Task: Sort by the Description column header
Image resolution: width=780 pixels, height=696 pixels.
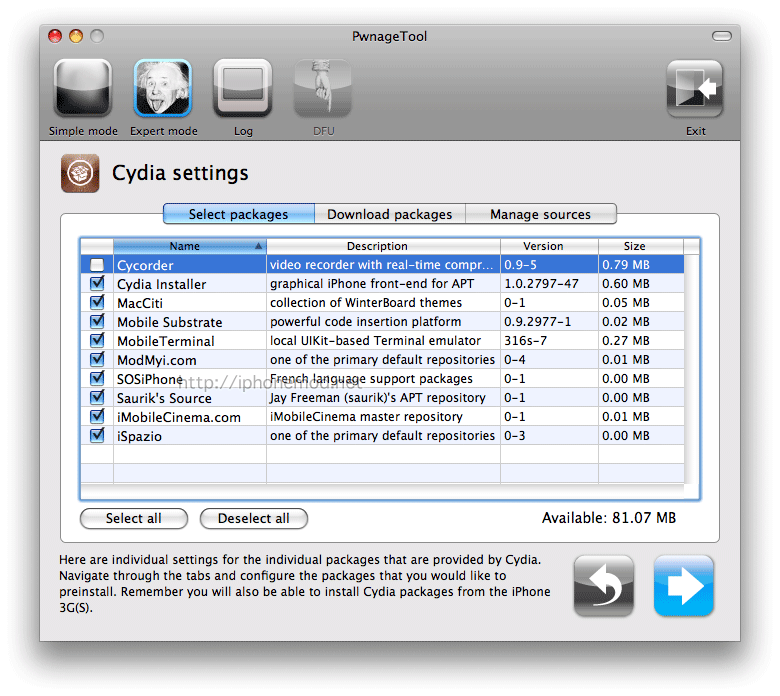Action: (x=383, y=246)
